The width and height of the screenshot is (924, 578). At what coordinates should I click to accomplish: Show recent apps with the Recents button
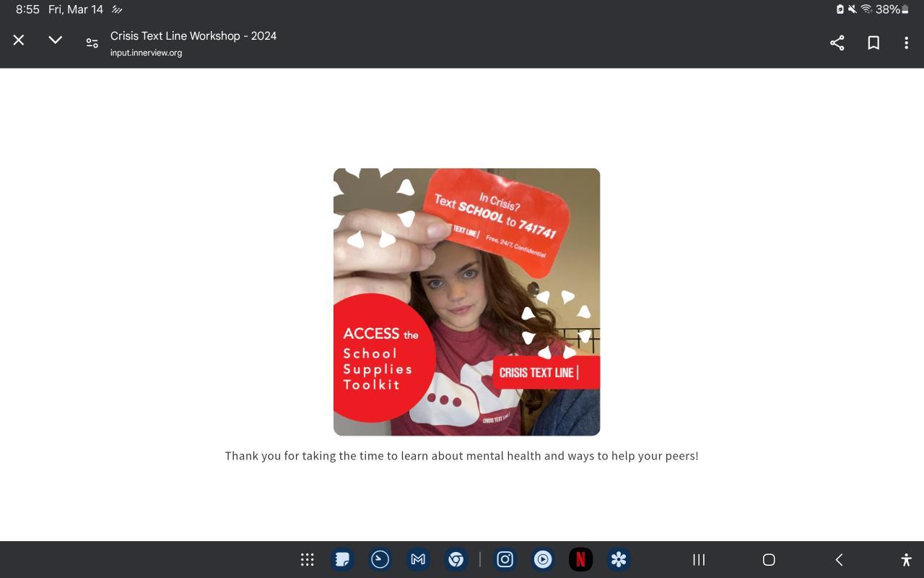[x=699, y=559]
